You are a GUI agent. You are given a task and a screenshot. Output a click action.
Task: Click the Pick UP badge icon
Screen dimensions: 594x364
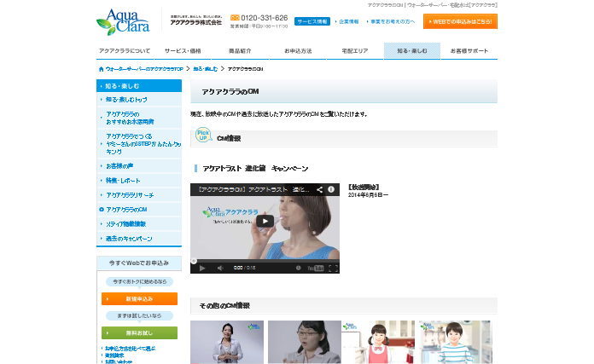pyautogui.click(x=203, y=135)
